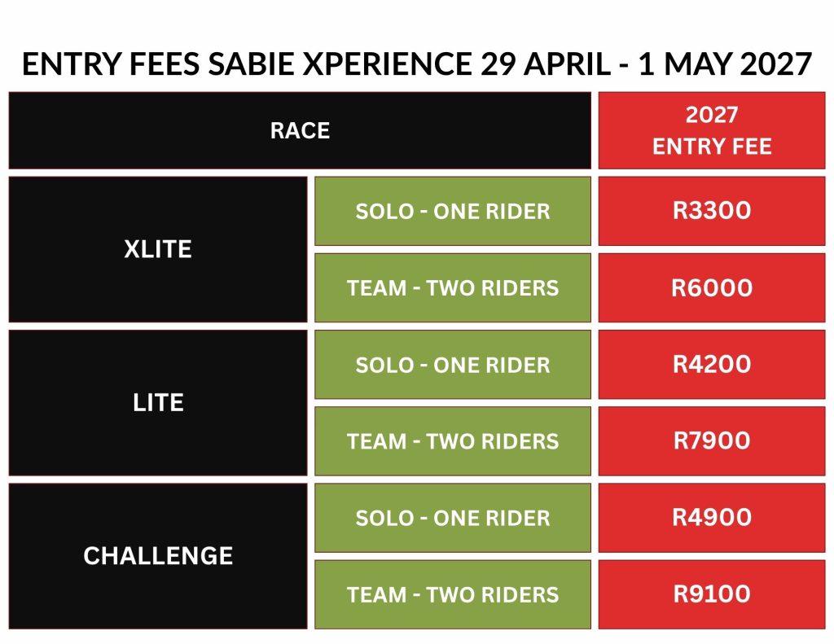Select LITE Team - Two Riders option

453,440
